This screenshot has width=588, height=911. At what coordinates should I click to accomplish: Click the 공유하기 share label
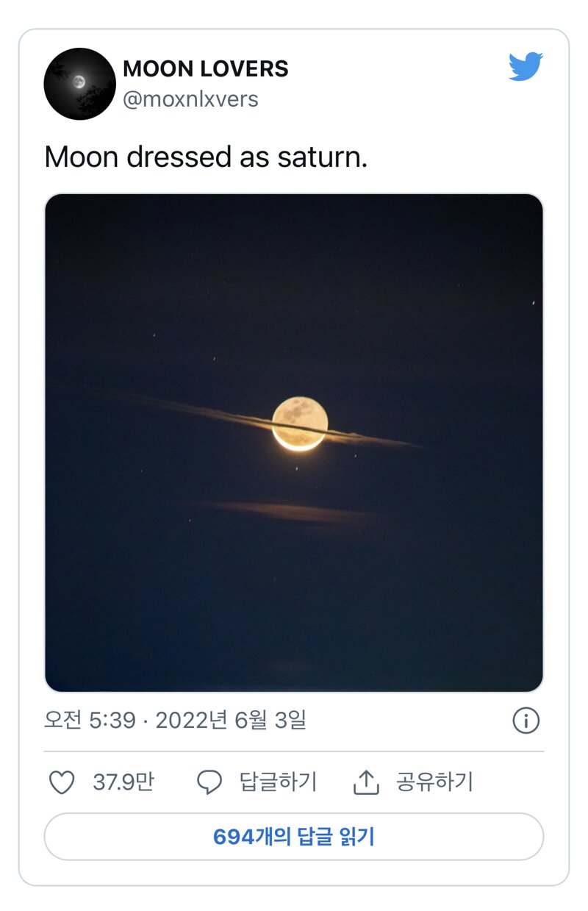tap(434, 782)
